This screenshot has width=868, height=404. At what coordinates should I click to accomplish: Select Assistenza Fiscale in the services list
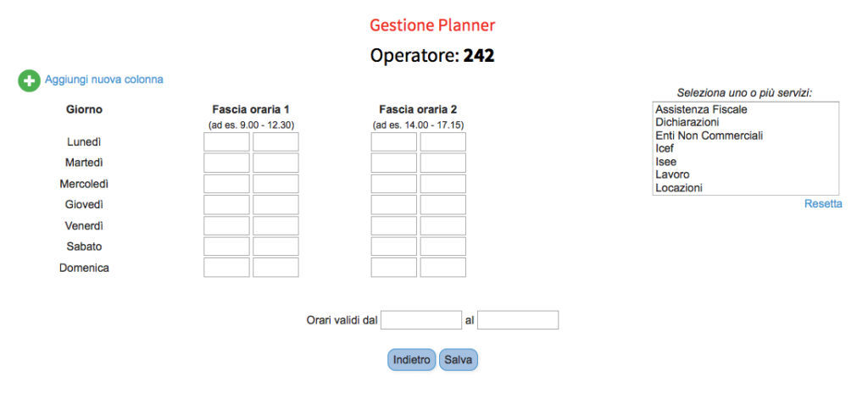tap(701, 109)
